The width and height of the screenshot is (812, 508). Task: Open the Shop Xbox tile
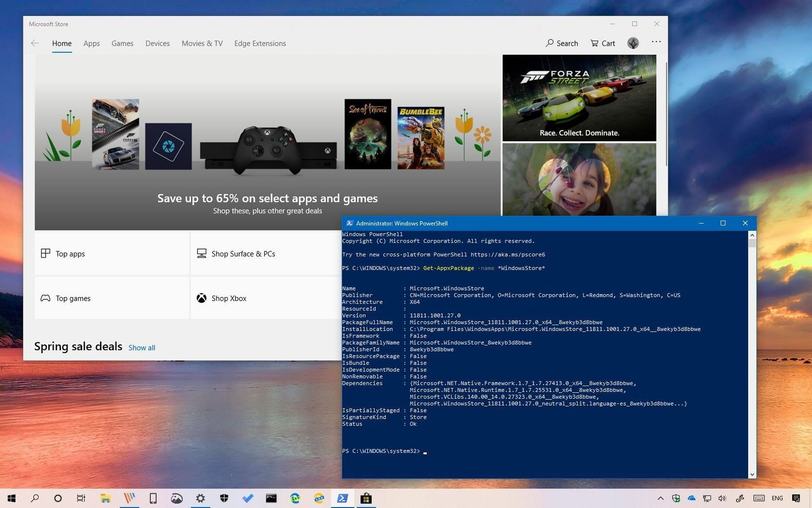coord(266,298)
